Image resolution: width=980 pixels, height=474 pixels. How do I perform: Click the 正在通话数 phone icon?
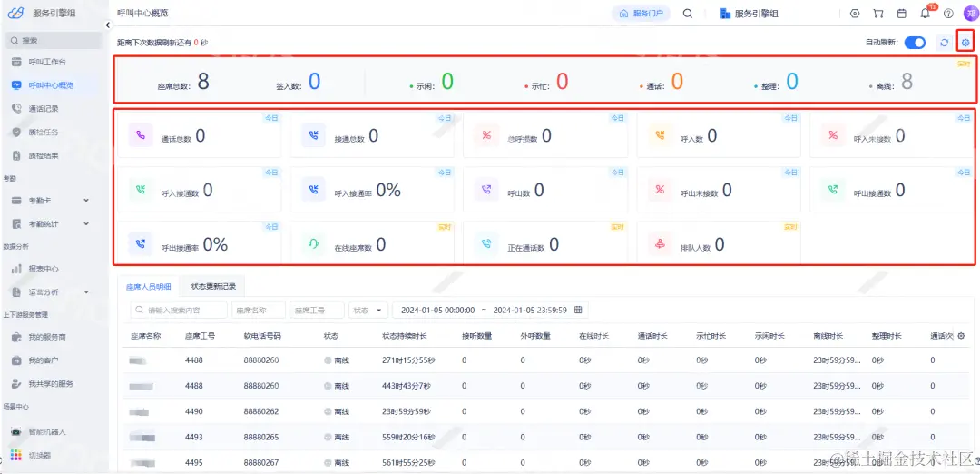coord(487,244)
